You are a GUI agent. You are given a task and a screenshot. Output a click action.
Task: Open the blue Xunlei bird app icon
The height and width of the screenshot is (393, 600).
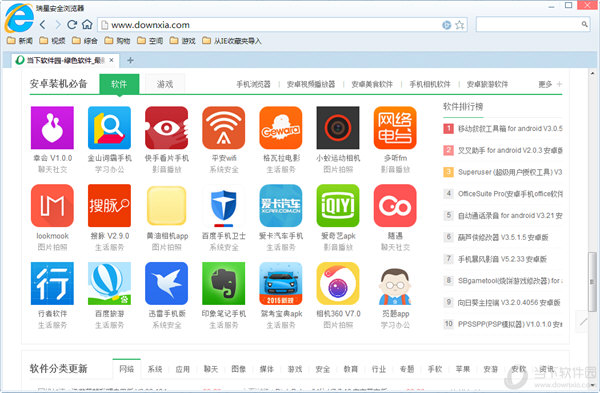(x=166, y=284)
